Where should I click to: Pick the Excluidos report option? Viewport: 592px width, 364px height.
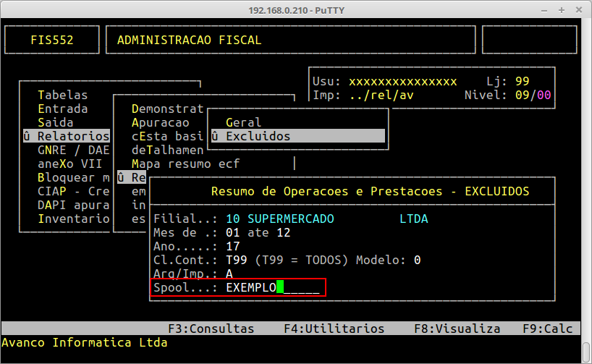258,136
